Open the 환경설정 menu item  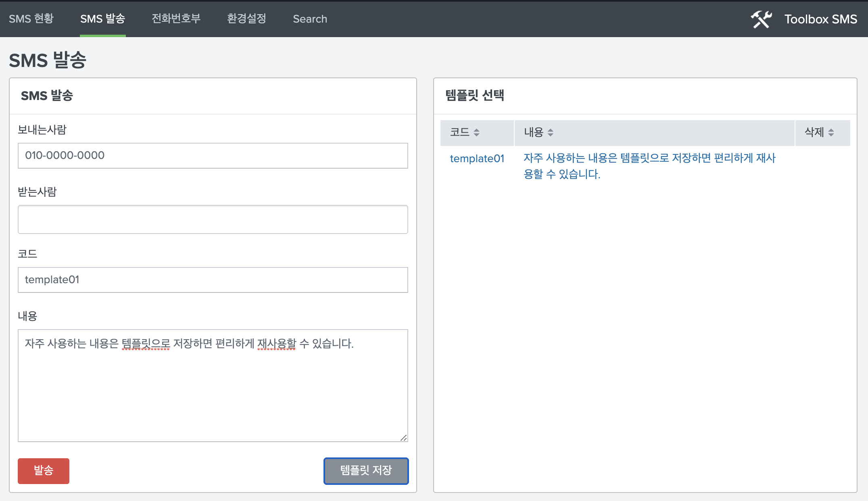tap(246, 19)
